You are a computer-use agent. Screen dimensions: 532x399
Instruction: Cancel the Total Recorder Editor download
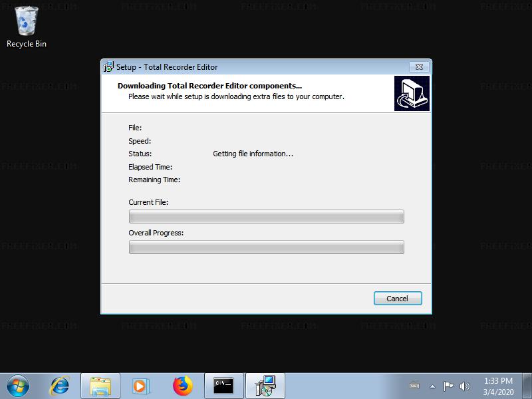coord(398,299)
